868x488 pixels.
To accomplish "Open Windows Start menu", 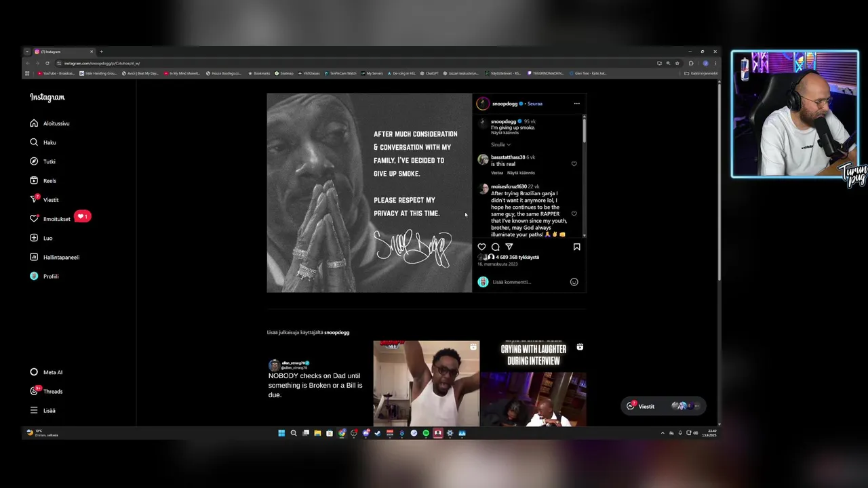I will click(281, 433).
